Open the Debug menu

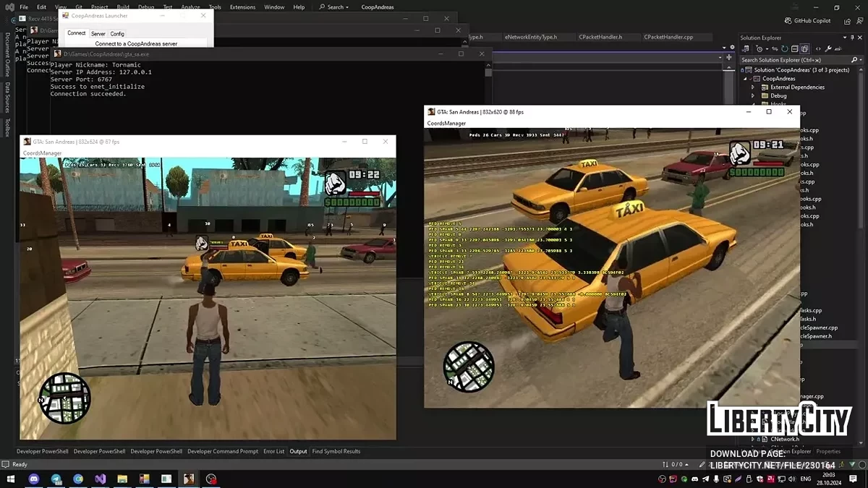(146, 7)
